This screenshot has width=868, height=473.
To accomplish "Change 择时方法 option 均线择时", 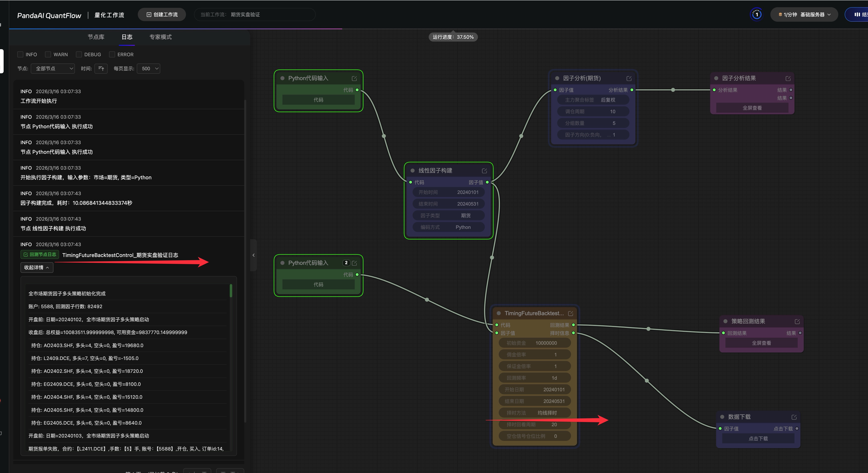I will (535, 413).
